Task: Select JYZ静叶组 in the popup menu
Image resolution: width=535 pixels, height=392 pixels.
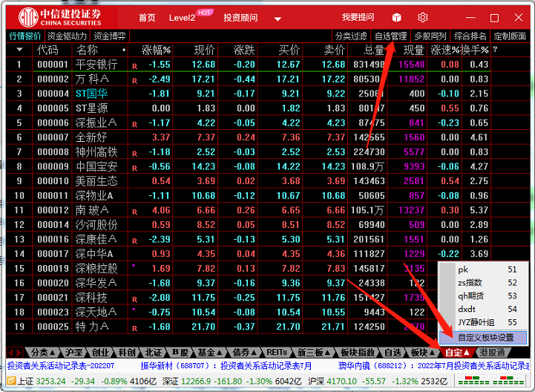Action: pyautogui.click(x=479, y=323)
